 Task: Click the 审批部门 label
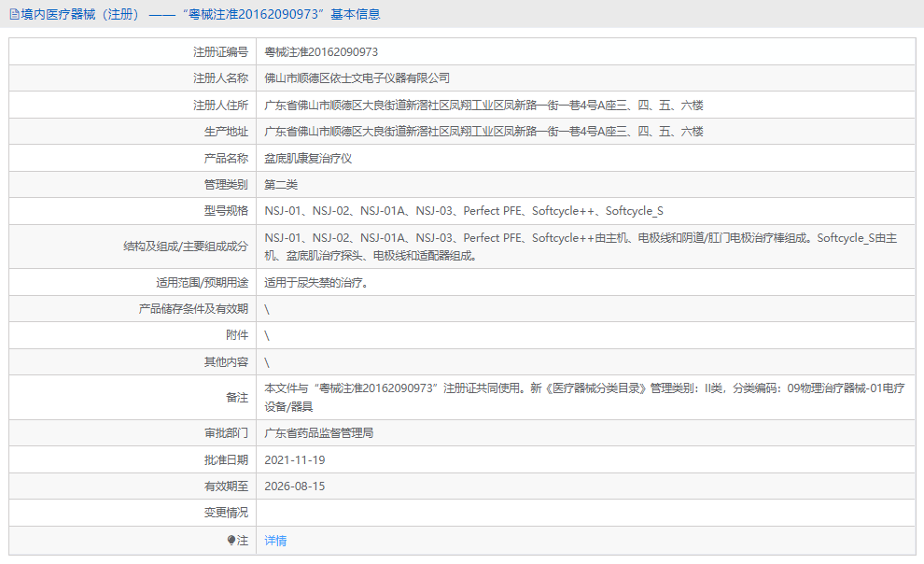pyautogui.click(x=226, y=432)
